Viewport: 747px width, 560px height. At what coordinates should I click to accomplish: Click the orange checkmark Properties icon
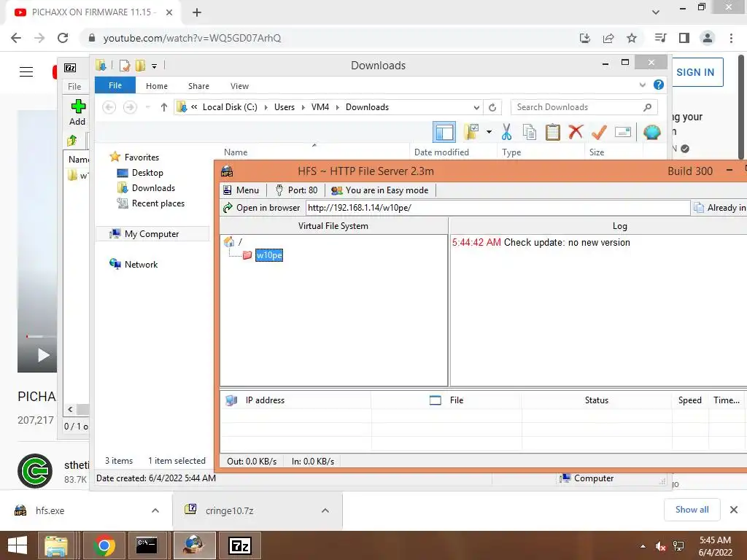click(x=599, y=132)
